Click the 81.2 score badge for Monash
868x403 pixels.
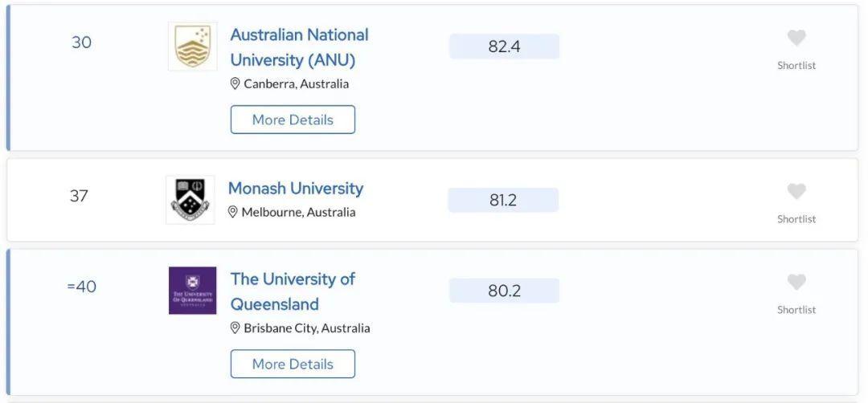(503, 200)
